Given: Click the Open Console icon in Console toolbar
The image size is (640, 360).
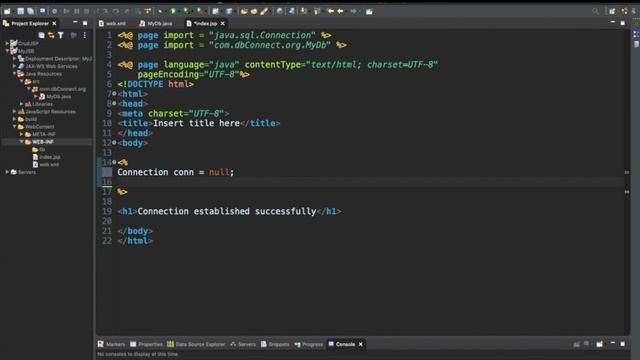Looking at the screenshot, I should pyautogui.click(x=600, y=344).
